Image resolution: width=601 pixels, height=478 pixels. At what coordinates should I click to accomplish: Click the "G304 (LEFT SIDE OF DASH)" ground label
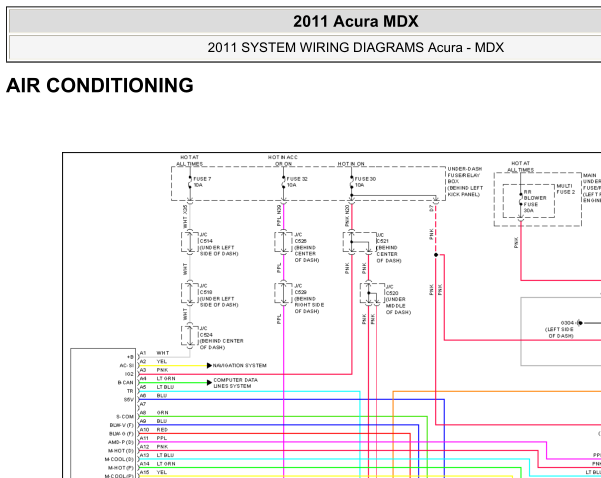[x=560, y=329]
